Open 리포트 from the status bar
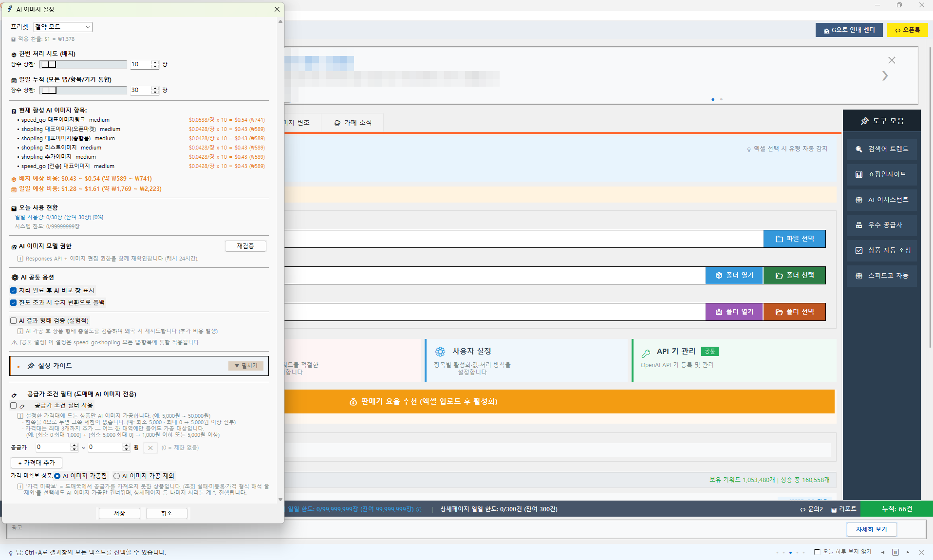933x560 pixels. pos(843,509)
